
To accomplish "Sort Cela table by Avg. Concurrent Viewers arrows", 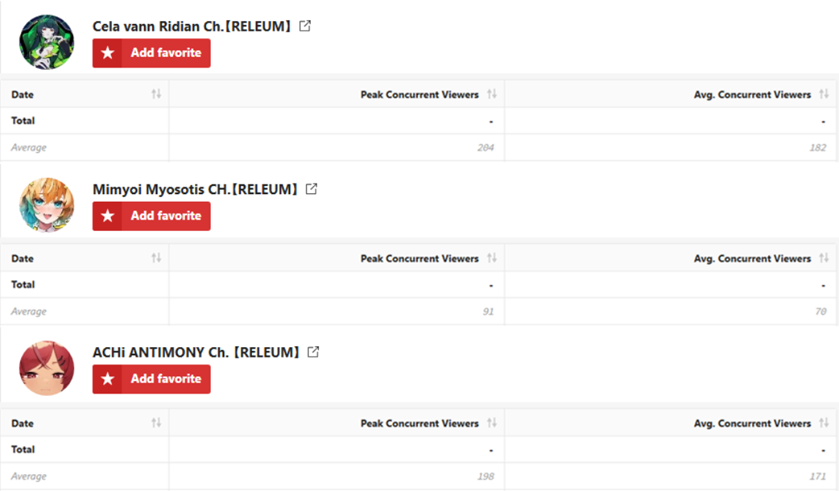I will point(823,94).
